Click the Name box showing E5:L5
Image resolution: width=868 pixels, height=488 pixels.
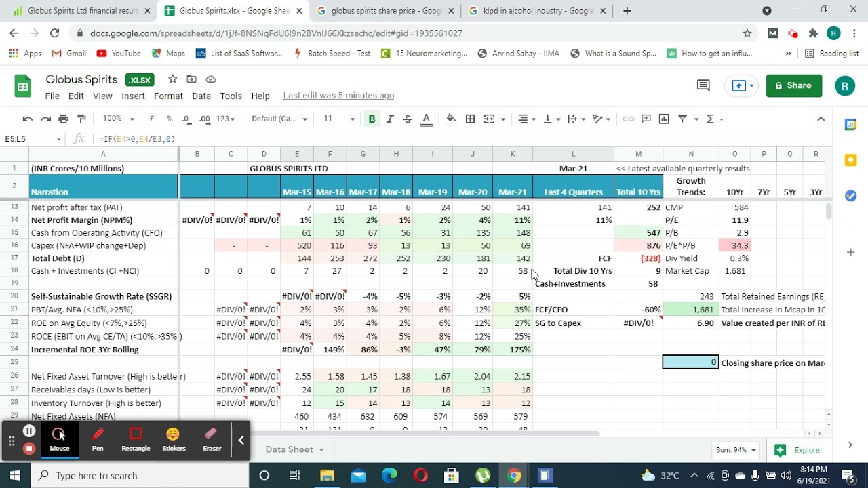coord(33,139)
